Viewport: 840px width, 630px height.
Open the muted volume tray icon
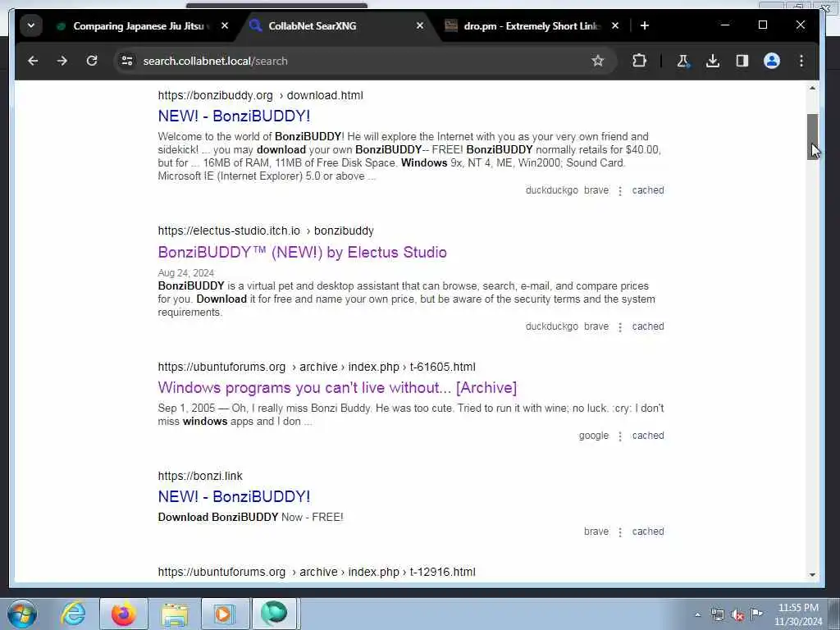(x=737, y=615)
